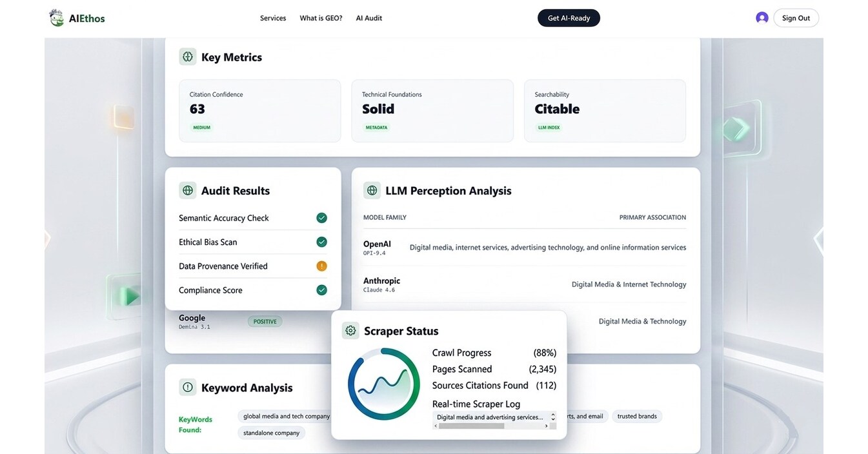Click the OpenAI model family row

pyautogui.click(x=525, y=248)
